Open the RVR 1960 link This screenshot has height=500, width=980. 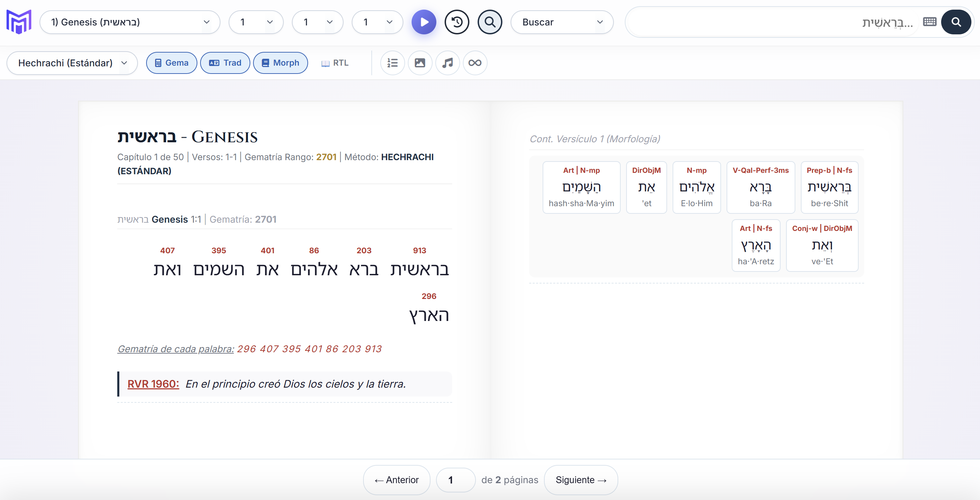pyautogui.click(x=153, y=384)
